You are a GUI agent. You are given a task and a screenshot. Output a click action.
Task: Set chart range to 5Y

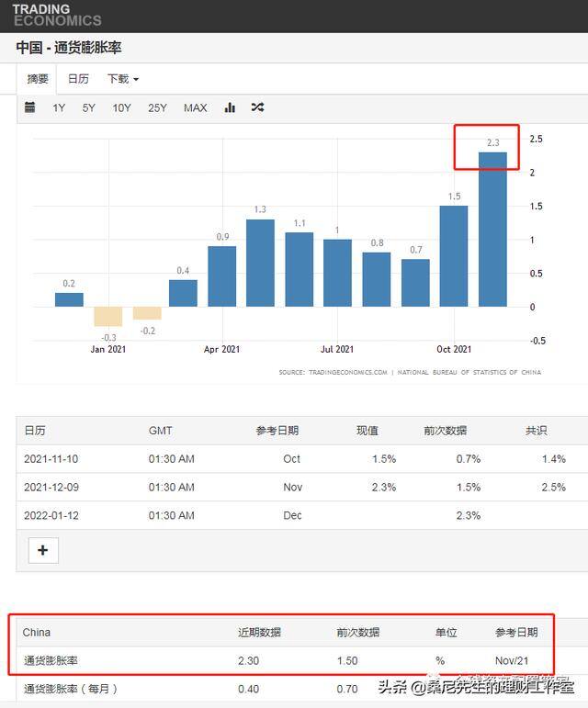pos(88,108)
